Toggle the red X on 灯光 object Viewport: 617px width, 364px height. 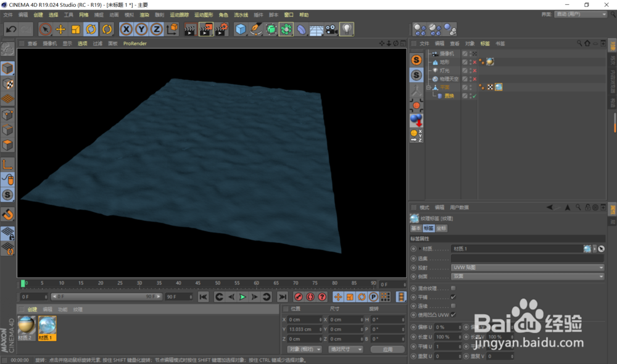474,71
